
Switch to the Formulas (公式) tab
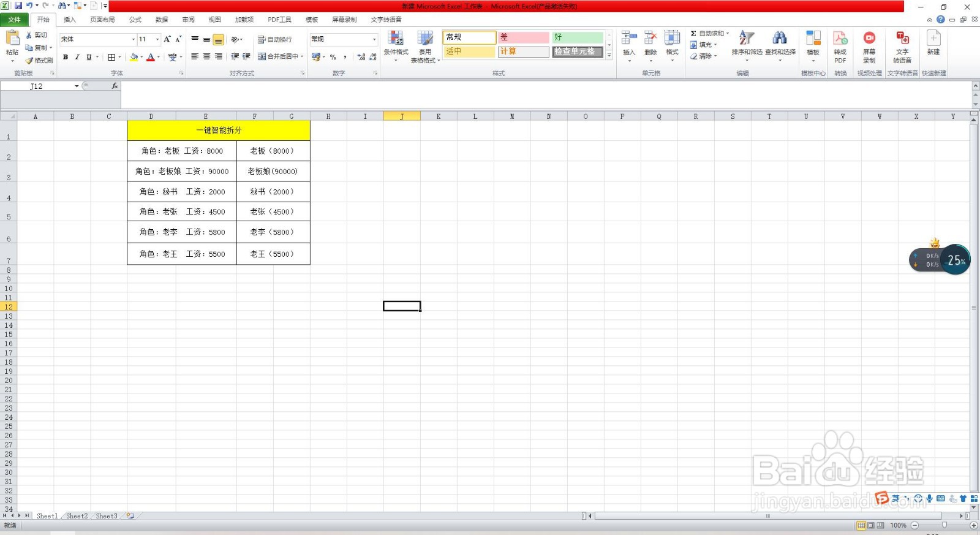135,20
